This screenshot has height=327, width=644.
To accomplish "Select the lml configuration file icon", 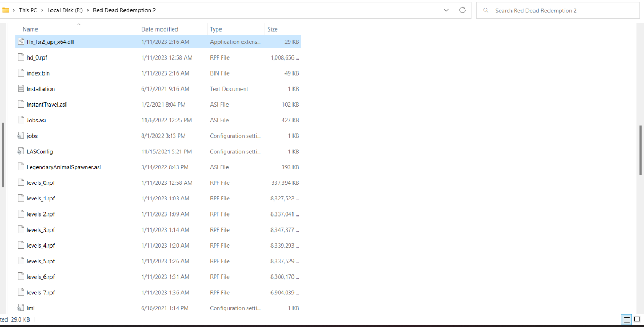I will point(21,308).
